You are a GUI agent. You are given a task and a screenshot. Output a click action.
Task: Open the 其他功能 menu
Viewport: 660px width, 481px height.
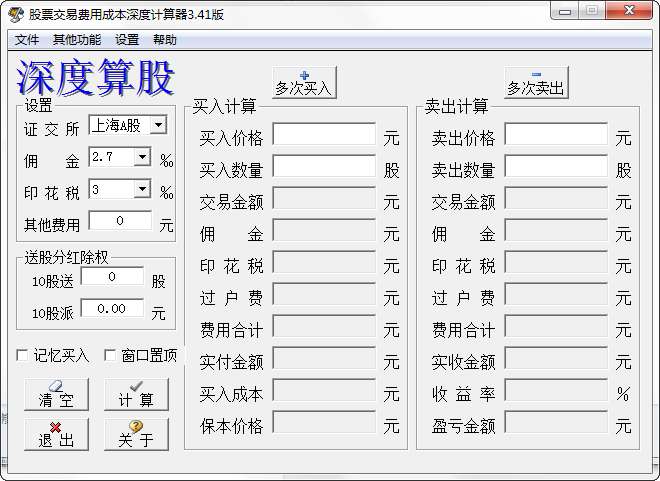coord(77,40)
